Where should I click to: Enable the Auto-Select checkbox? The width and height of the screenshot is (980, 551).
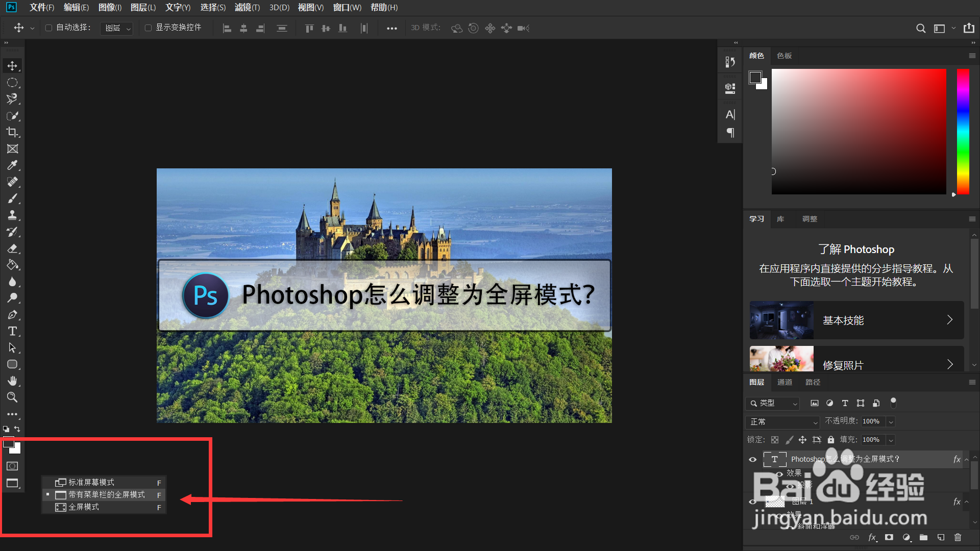pos(48,28)
